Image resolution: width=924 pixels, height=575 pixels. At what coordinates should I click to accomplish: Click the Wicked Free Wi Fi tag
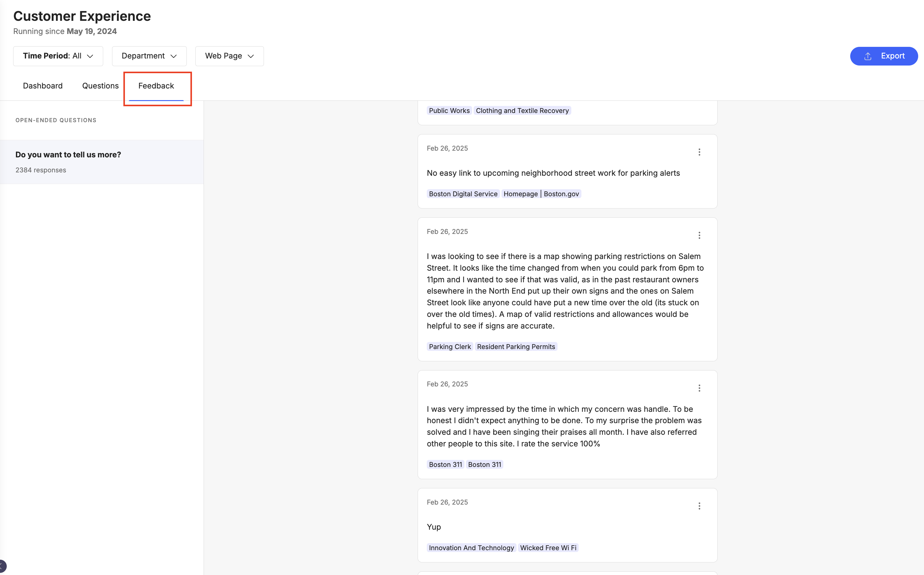548,548
